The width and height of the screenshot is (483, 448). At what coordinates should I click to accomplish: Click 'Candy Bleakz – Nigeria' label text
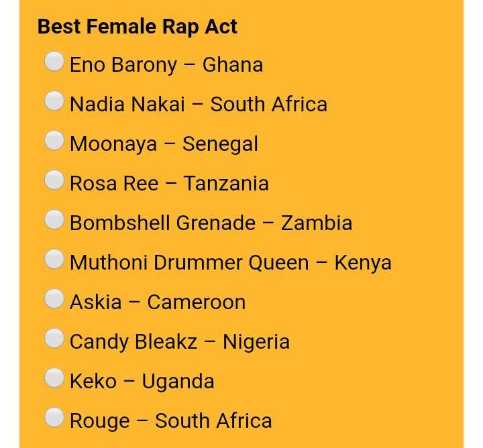click(x=180, y=342)
